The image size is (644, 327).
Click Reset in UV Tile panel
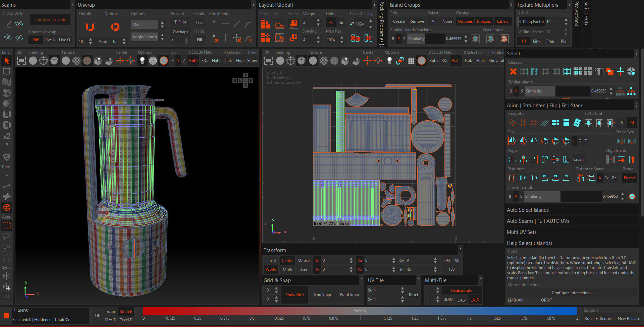point(413,295)
